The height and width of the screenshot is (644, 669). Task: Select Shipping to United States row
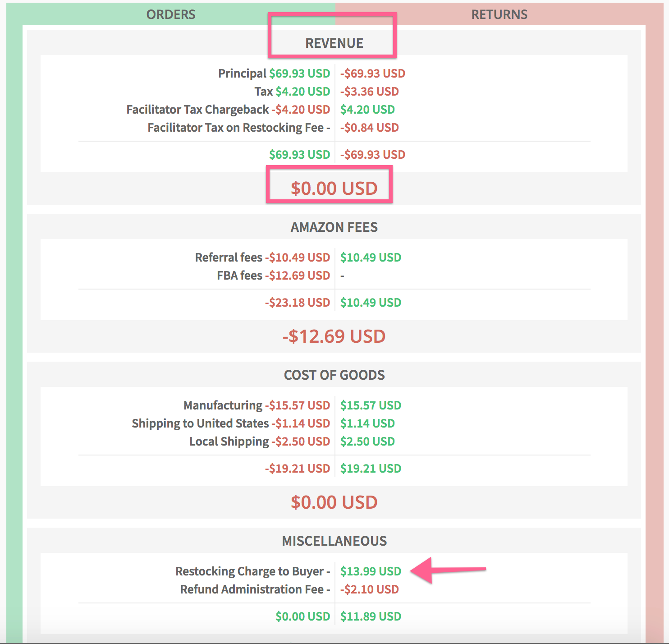point(230,423)
